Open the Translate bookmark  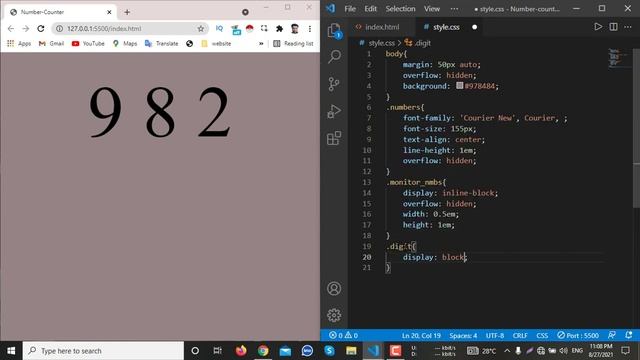[x=162, y=43]
